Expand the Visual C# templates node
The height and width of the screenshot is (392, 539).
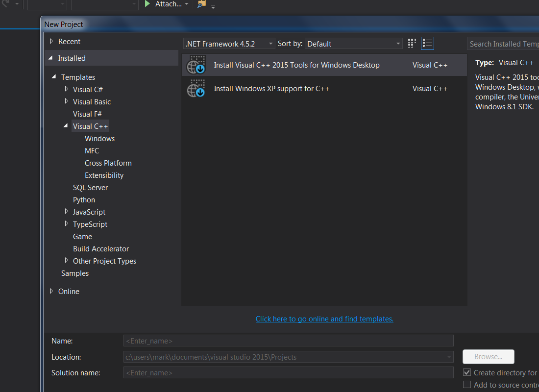click(67, 89)
